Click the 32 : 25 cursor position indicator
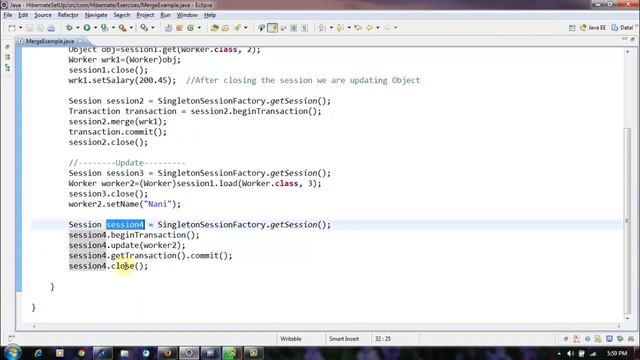 click(x=383, y=339)
